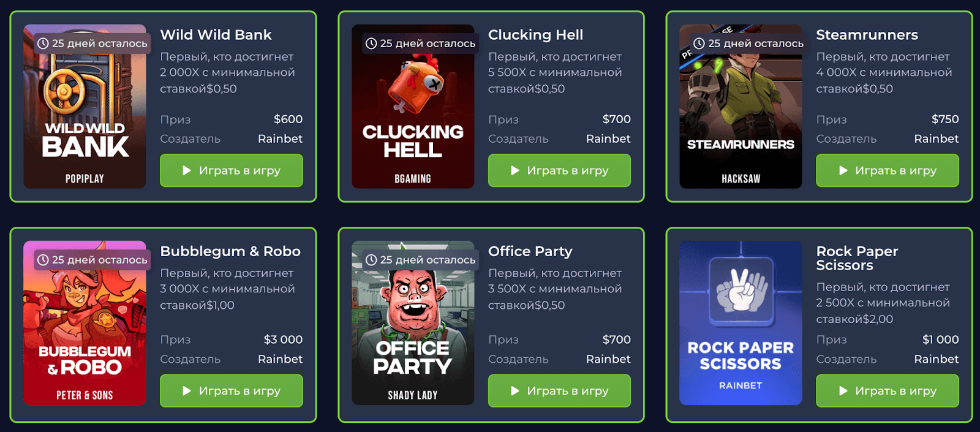
Task: Open the Steamrunners Hacksaw thumbnail
Action: [741, 107]
